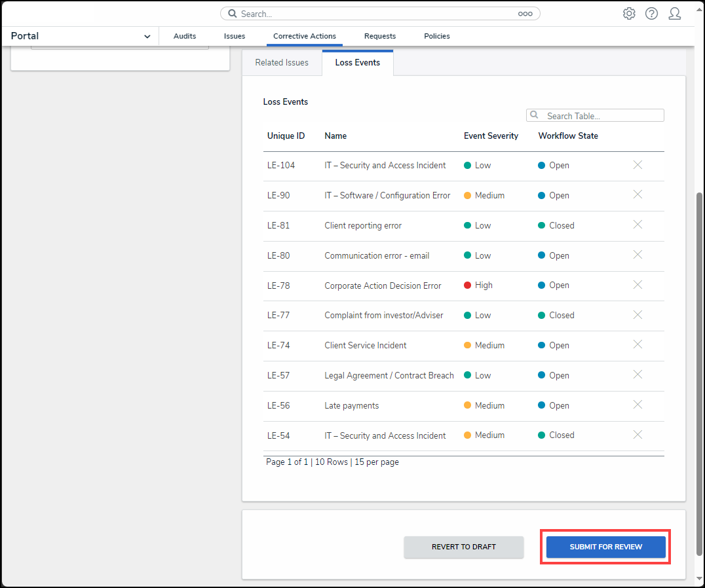The height and width of the screenshot is (588, 705).
Task: Switch to the Related Issues tab
Action: [282, 63]
